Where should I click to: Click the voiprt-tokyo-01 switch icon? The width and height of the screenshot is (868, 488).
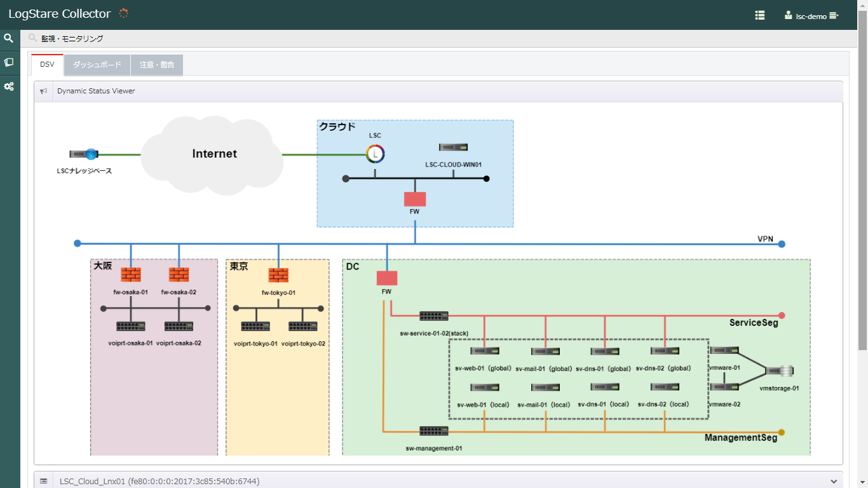coord(255,326)
